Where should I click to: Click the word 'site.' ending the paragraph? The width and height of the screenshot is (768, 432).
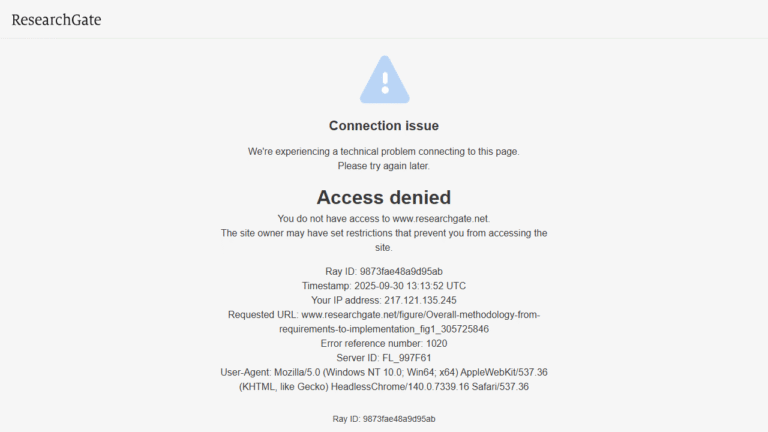point(384,247)
